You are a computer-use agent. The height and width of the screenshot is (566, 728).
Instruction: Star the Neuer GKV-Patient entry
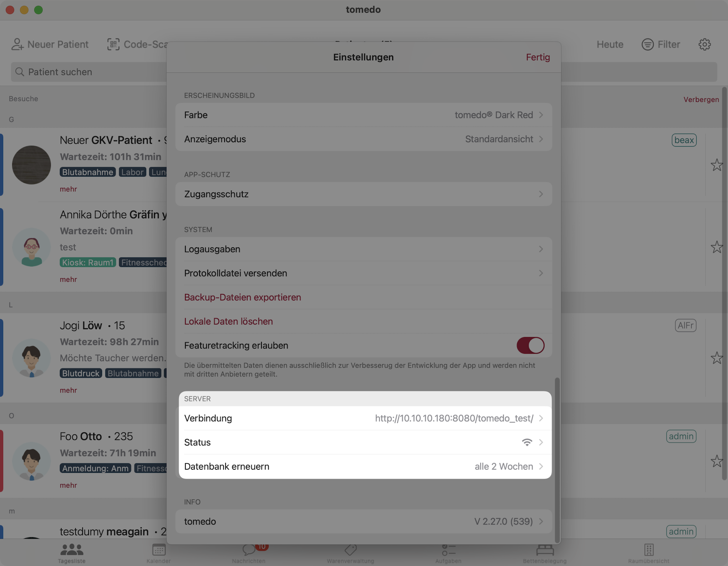(717, 165)
